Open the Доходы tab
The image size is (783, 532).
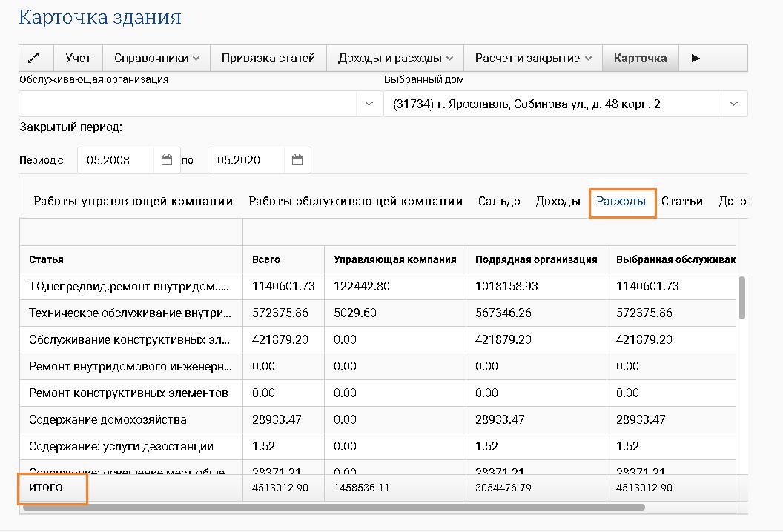tap(558, 200)
